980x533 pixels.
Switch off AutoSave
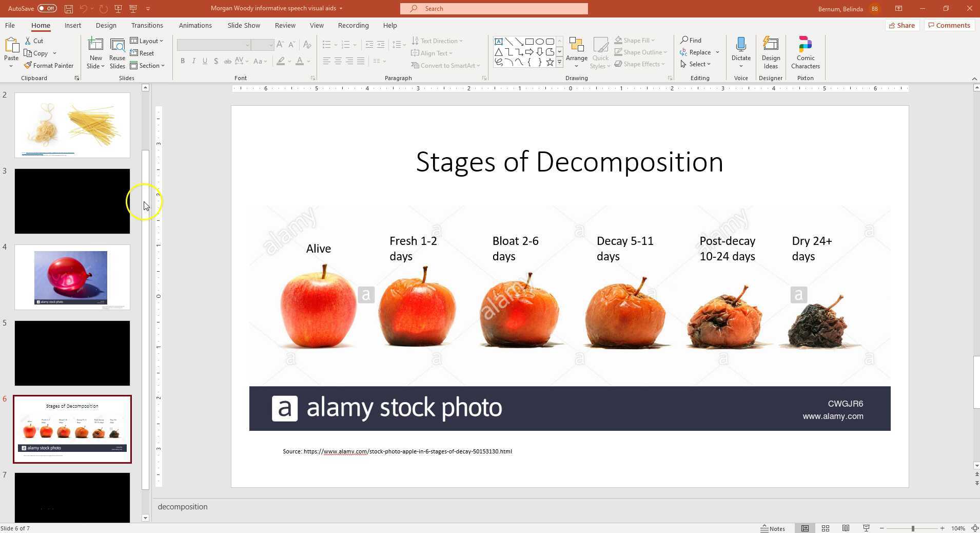coord(46,8)
